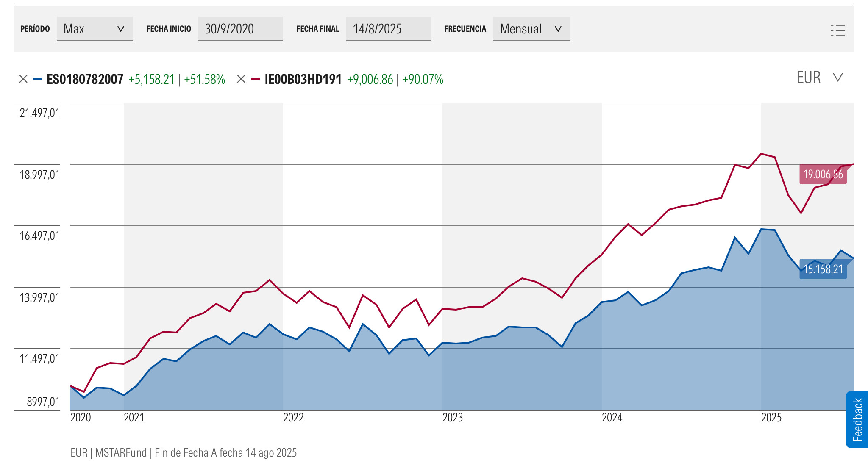Remove the ES0180782007 fund with its X icon

click(23, 79)
